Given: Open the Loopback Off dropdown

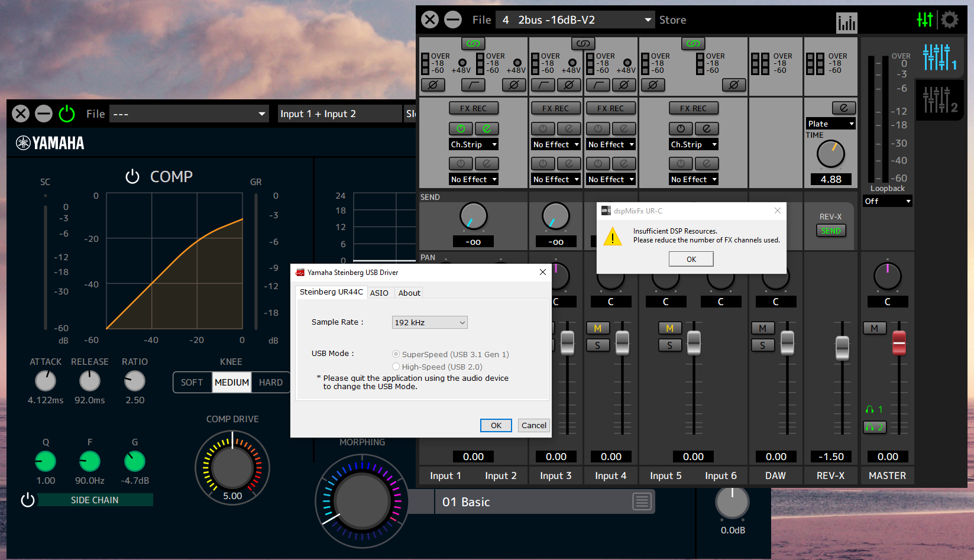Looking at the screenshot, I should [x=888, y=201].
